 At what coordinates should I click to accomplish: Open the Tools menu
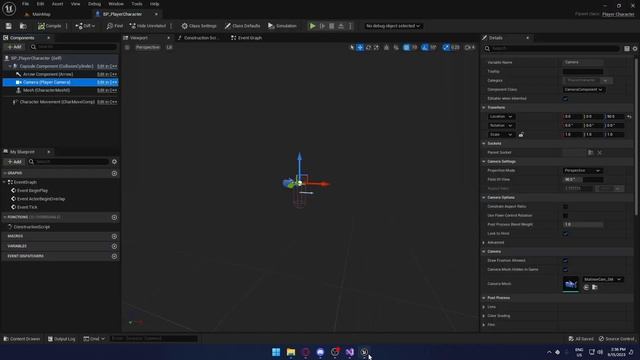coord(137,4)
